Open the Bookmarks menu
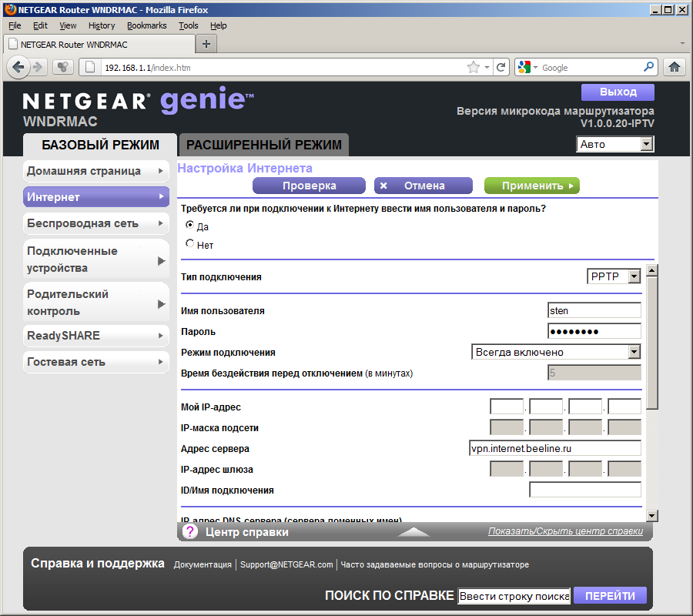This screenshot has height=616, width=693. coord(147,25)
